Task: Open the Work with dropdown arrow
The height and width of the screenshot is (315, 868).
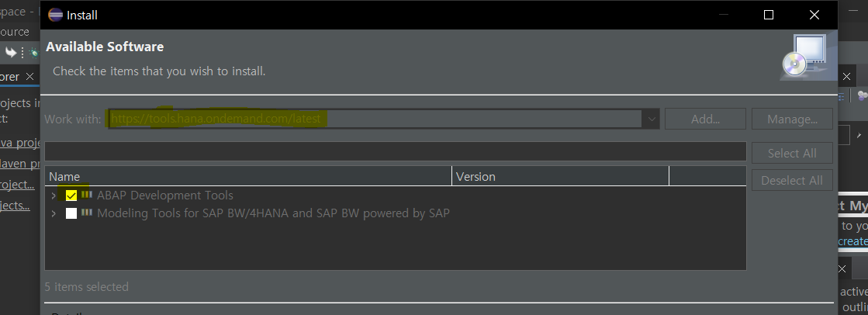Action: point(651,119)
